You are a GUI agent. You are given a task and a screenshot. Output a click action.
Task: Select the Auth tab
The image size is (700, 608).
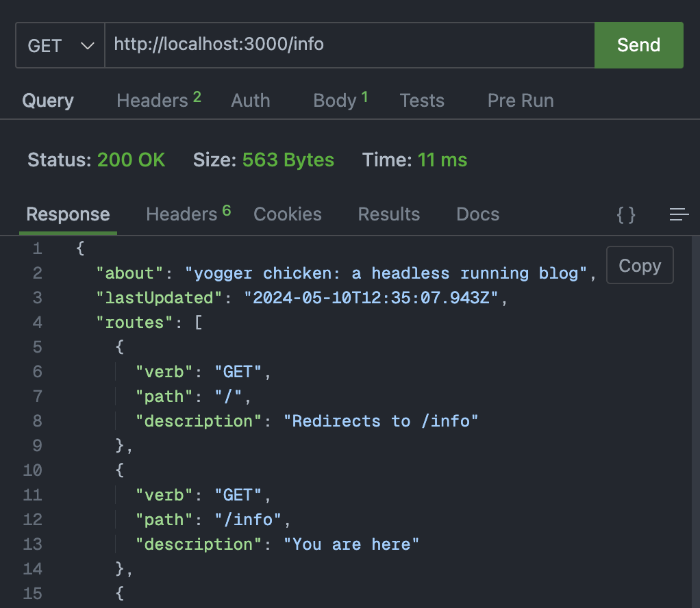point(250,101)
